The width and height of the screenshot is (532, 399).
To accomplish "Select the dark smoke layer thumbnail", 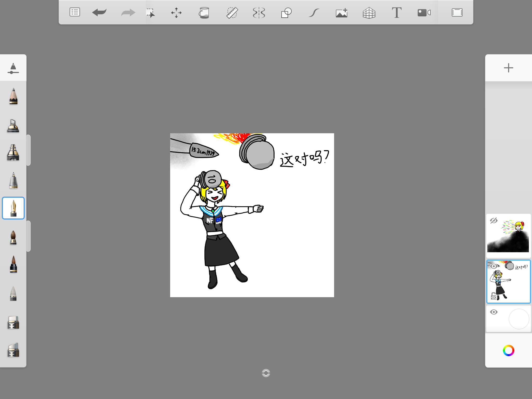I will pos(508,235).
